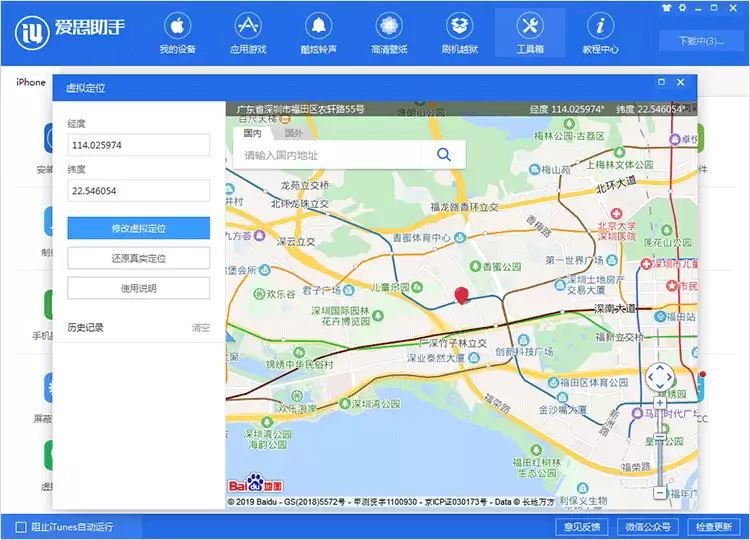
Task: Click 意见反馈 feedback button
Action: click(x=582, y=527)
